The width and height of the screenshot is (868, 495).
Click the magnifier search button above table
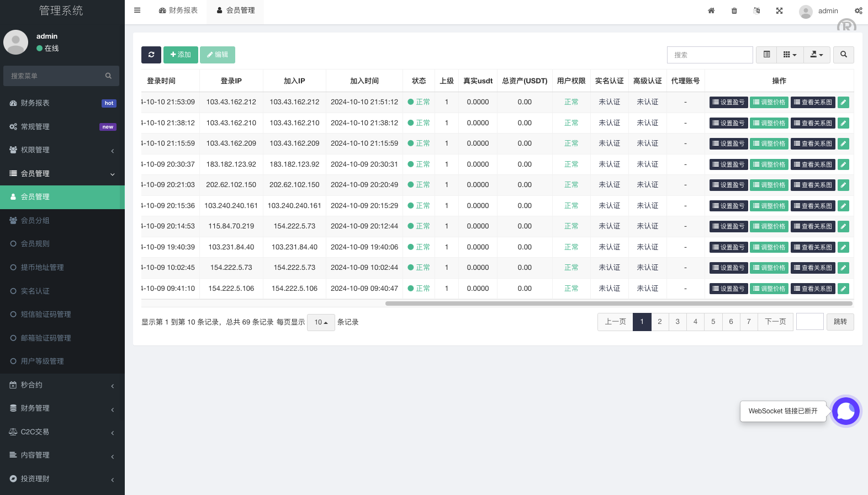pyautogui.click(x=843, y=55)
